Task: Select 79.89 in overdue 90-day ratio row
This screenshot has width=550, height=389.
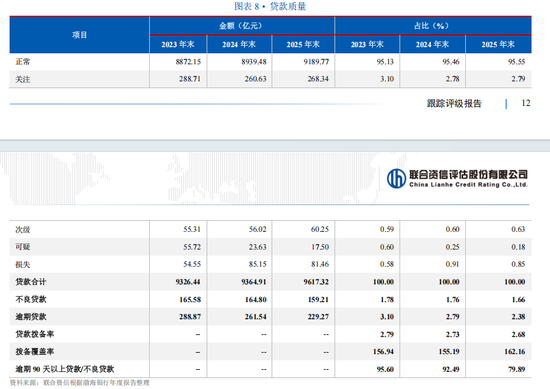Action: click(516, 369)
